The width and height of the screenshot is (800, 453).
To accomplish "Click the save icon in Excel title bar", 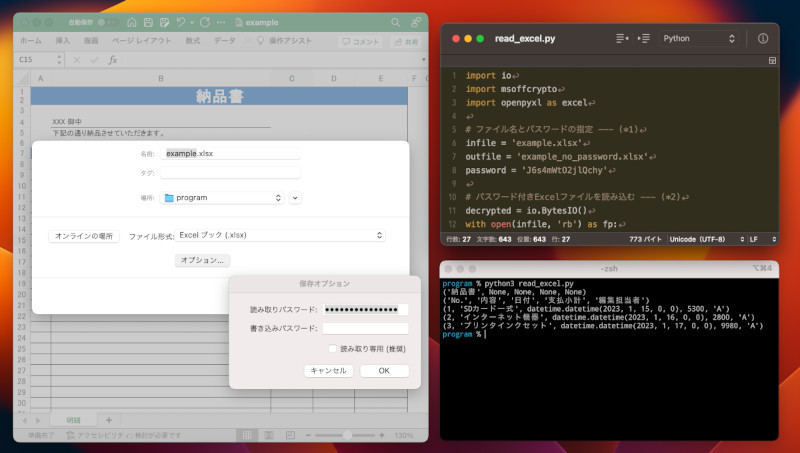I will coord(148,21).
